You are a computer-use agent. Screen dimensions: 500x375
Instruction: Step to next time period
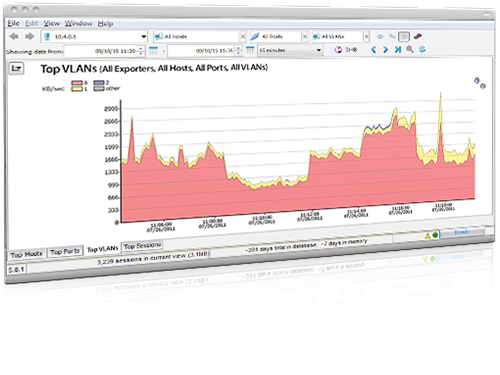[x=386, y=50]
